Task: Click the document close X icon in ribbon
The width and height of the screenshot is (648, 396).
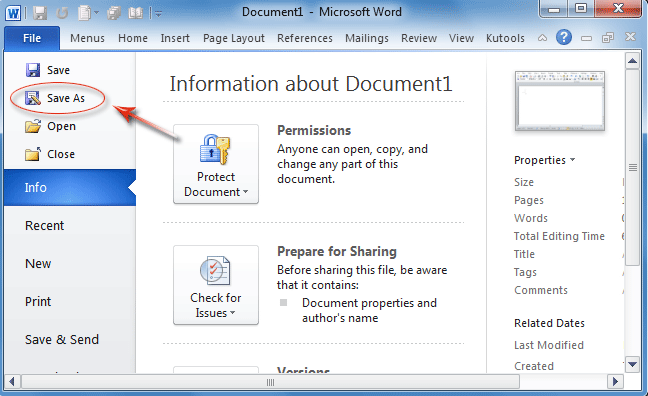Action: click(630, 37)
